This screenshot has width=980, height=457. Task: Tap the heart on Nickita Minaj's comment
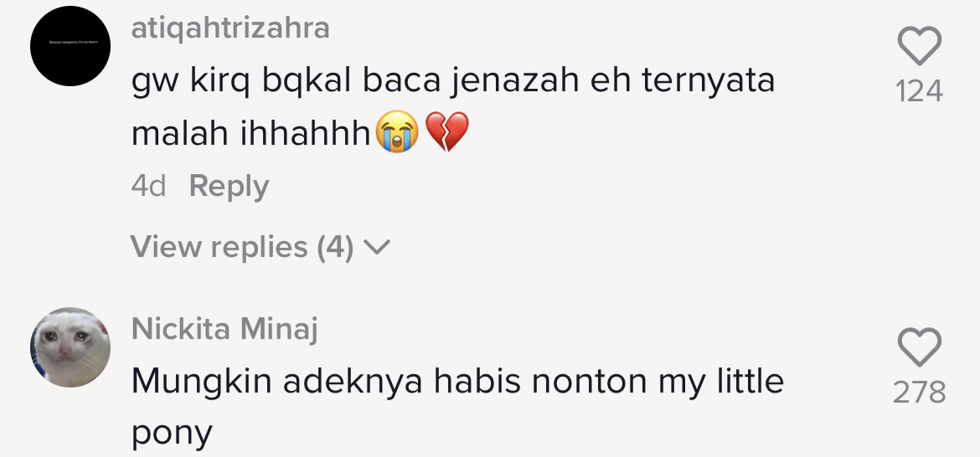(x=919, y=347)
